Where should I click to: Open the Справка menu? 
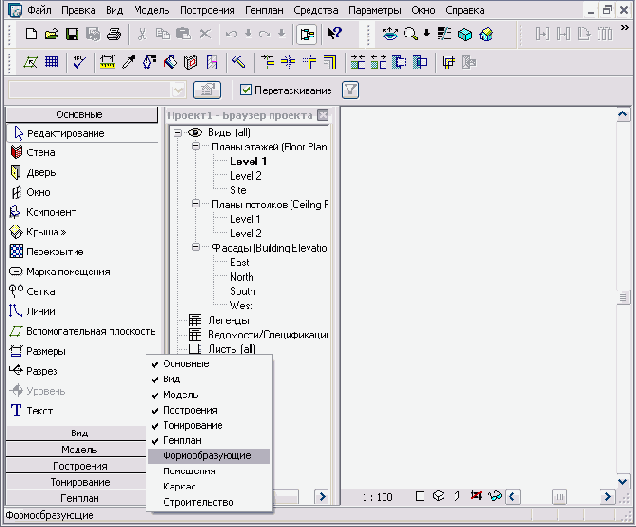pyautogui.click(x=465, y=10)
